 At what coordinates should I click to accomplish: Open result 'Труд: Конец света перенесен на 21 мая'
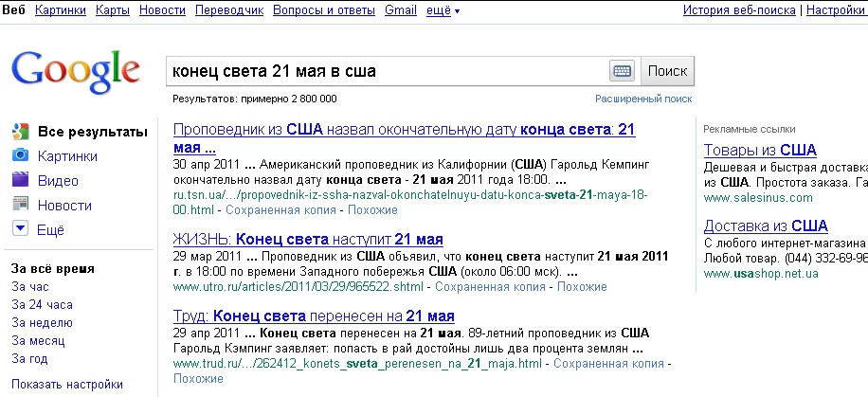(314, 316)
